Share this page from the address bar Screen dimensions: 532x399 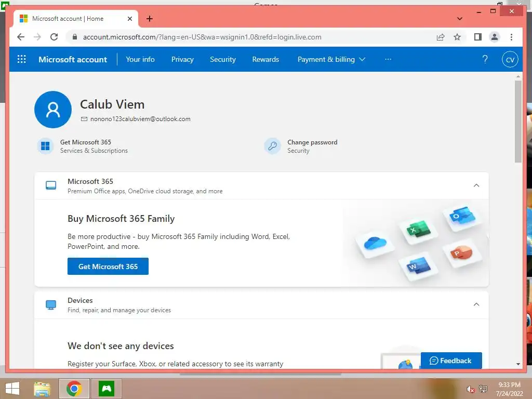(x=441, y=37)
